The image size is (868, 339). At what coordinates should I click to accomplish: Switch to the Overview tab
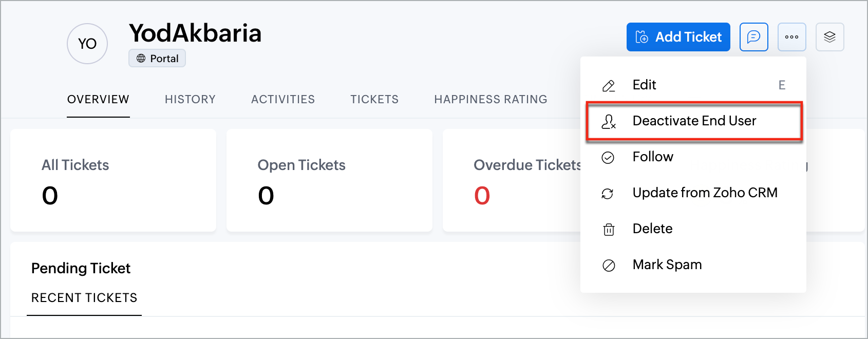(x=98, y=99)
